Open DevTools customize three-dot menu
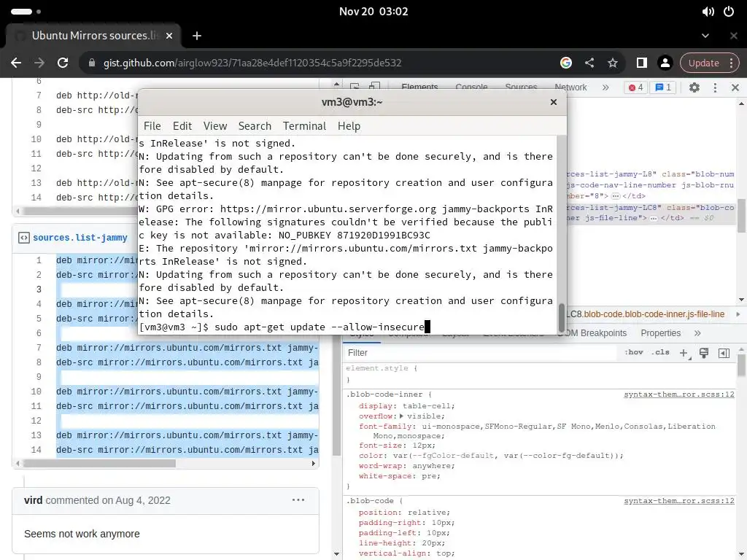Screen dimensions: 747x560 pyautogui.click(x=715, y=87)
